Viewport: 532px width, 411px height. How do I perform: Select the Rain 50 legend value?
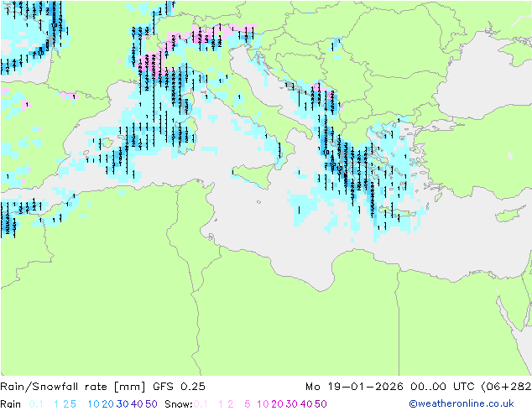(x=151, y=404)
